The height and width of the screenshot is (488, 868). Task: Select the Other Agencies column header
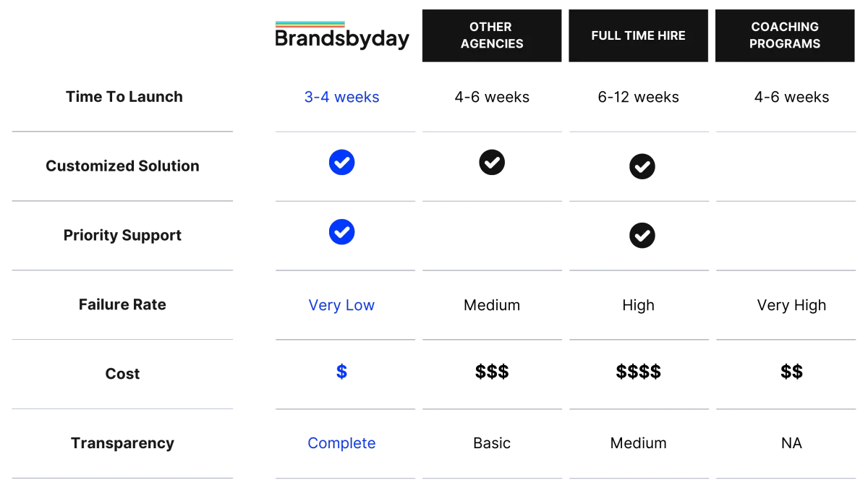[x=492, y=35]
